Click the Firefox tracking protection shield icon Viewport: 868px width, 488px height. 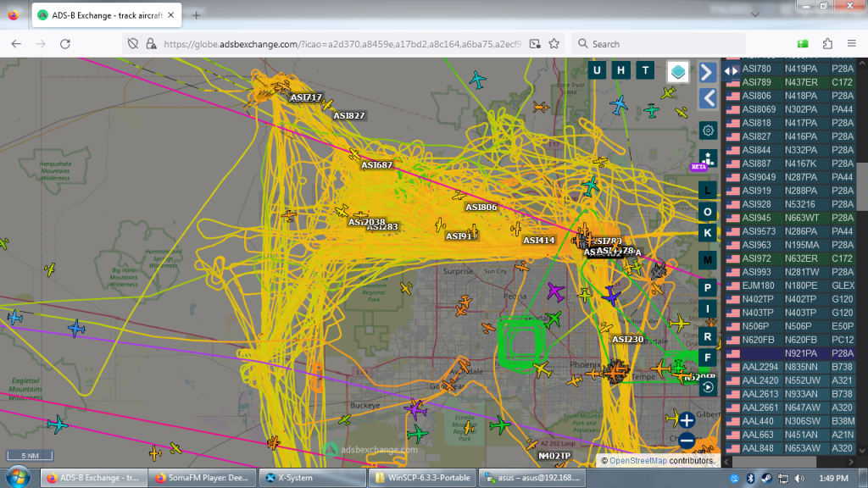pos(133,44)
